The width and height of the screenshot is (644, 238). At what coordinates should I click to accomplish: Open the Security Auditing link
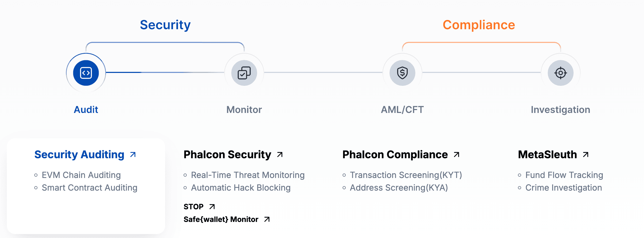pyautogui.click(x=79, y=155)
